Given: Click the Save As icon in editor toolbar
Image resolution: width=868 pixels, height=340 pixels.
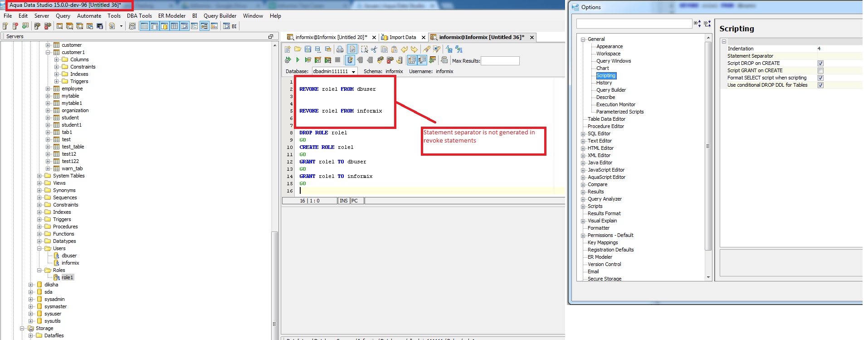Looking at the screenshot, I should click(318, 49).
